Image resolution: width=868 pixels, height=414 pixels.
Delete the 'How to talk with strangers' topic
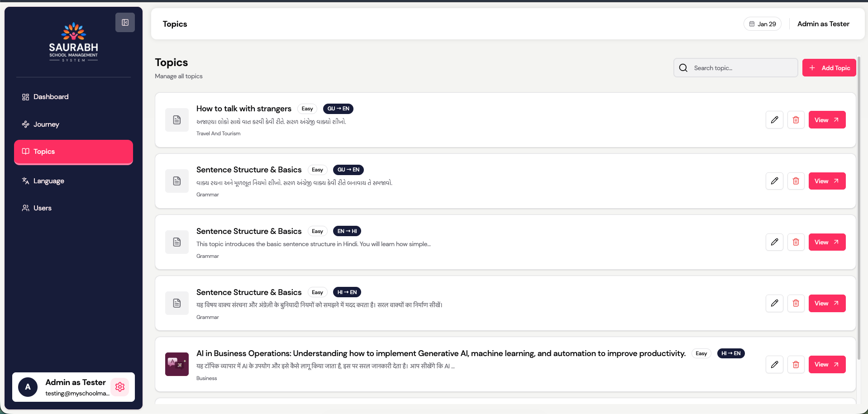click(x=796, y=120)
